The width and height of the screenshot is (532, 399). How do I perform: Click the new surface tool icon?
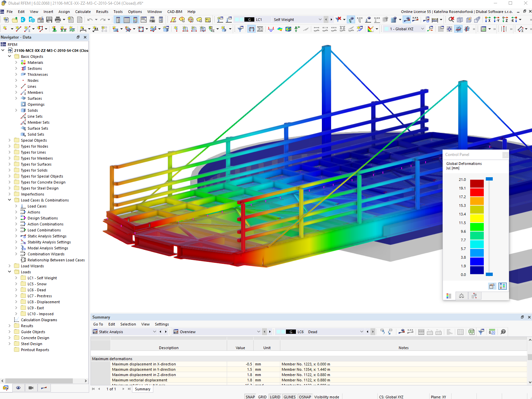pyautogui.click(x=115, y=29)
